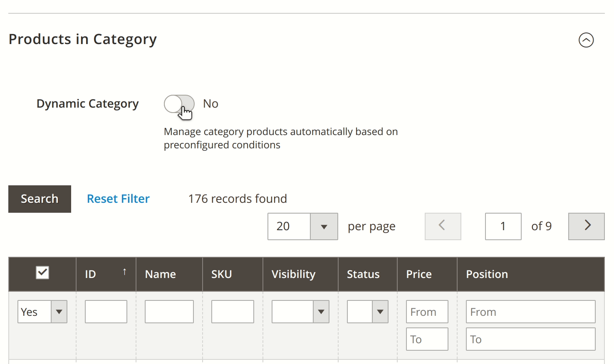Open the Yes selection filter dropdown

(x=42, y=312)
